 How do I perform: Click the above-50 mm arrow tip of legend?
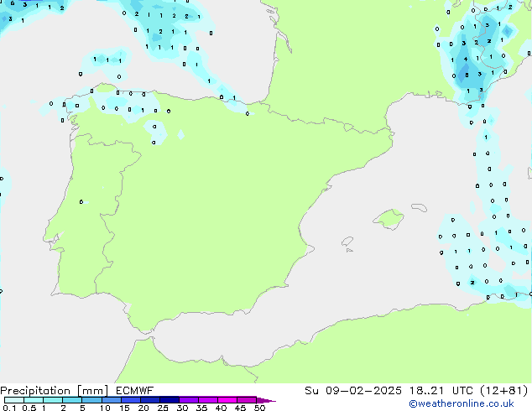[x=266, y=400]
